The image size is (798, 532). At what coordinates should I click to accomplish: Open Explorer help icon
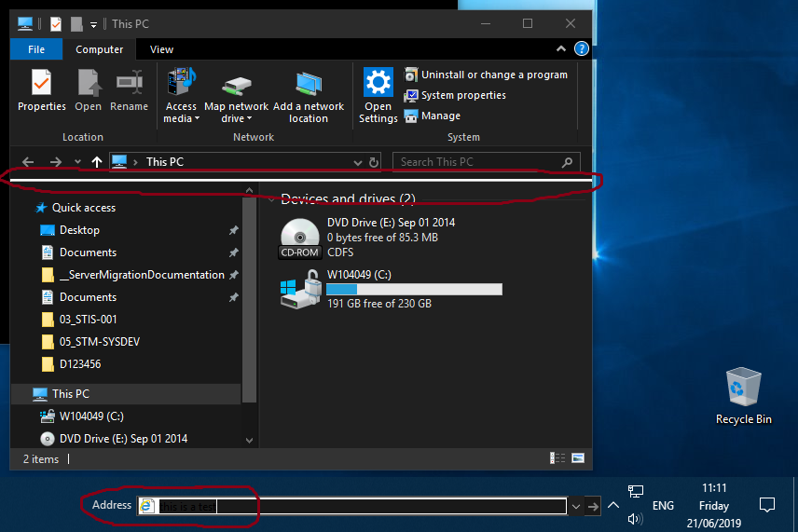(581, 48)
